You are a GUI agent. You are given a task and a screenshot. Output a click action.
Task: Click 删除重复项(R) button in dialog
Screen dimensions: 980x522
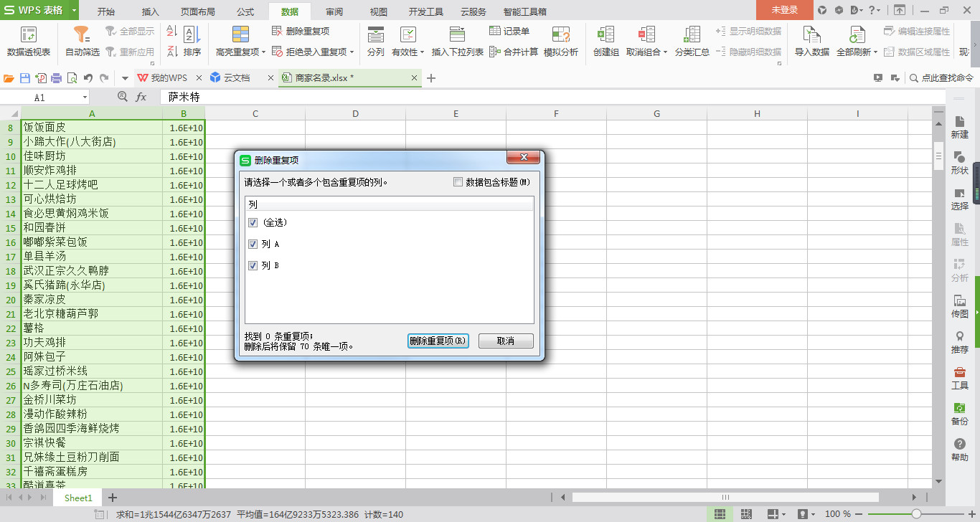tap(438, 341)
